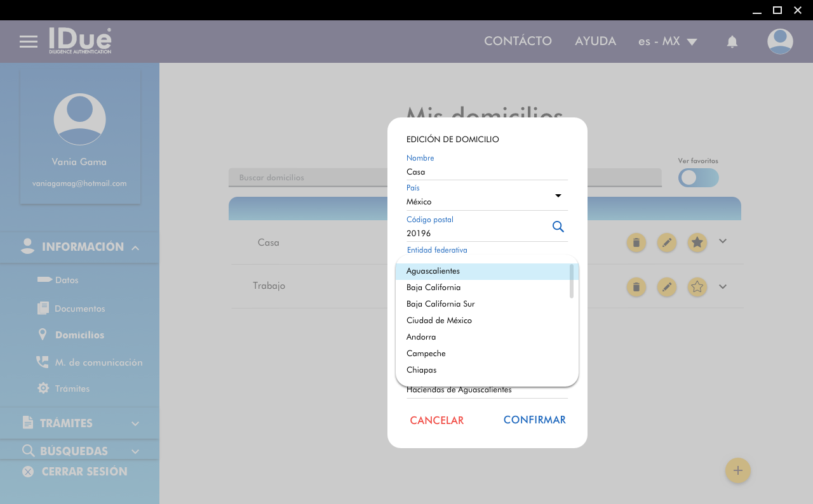Open the hamburger menu

coord(29,42)
